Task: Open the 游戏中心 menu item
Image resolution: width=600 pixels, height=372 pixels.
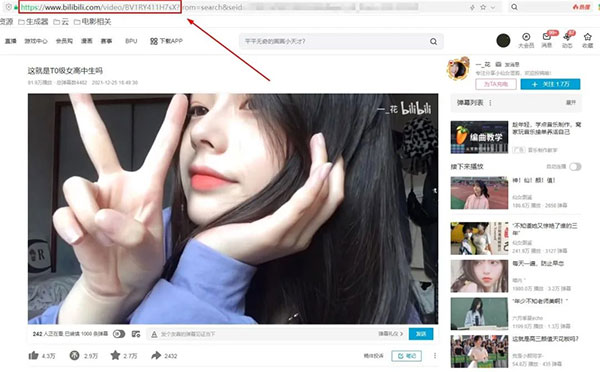Action: 36,41
